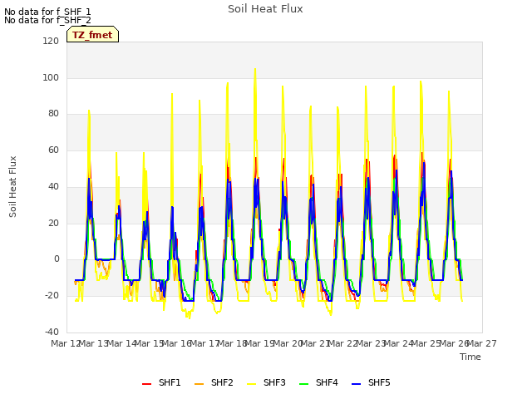Click the Mar 27 x-axis tick label

point(482,343)
